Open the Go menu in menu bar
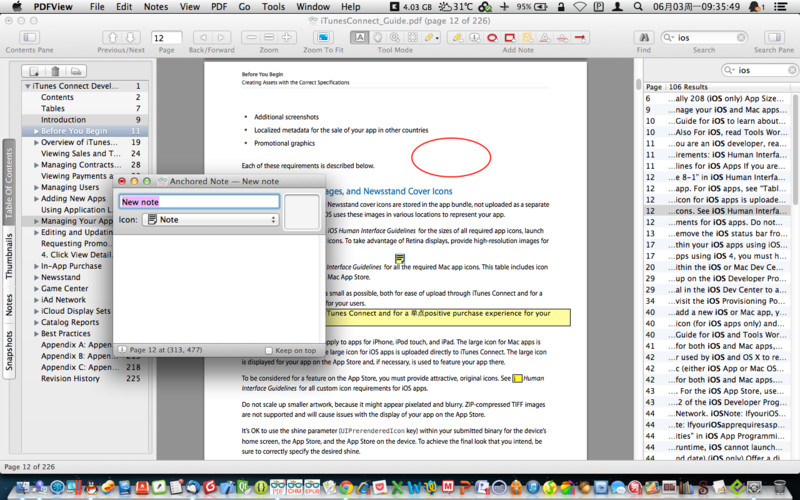Screen dimensions: 800x500 click(x=244, y=7)
